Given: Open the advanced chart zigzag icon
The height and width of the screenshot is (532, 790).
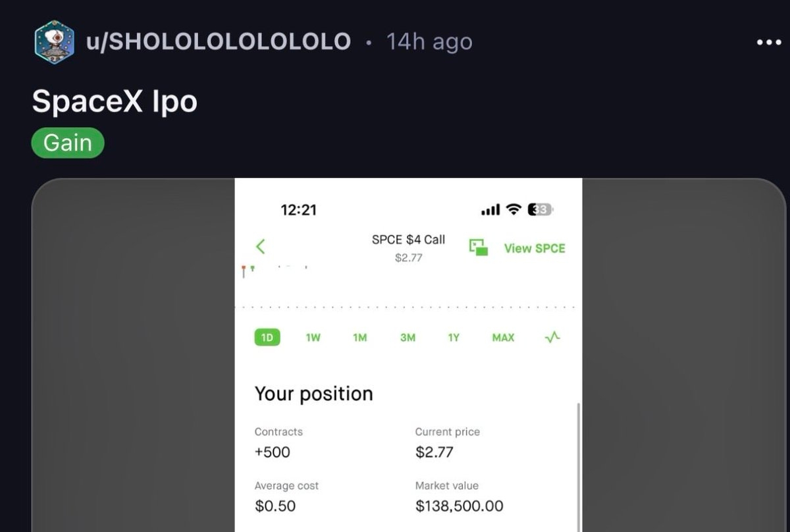Looking at the screenshot, I should click(x=552, y=337).
